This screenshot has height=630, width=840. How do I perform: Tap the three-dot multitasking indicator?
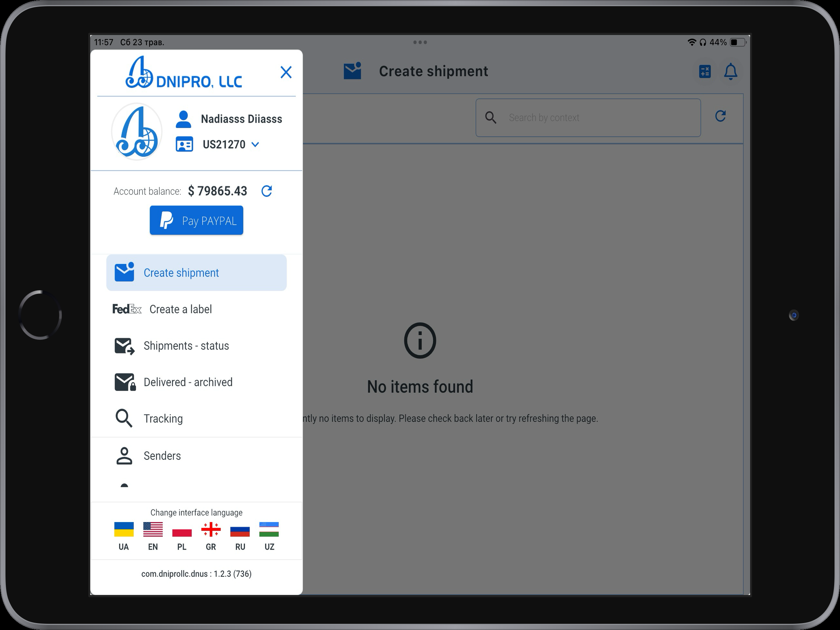[x=420, y=42]
